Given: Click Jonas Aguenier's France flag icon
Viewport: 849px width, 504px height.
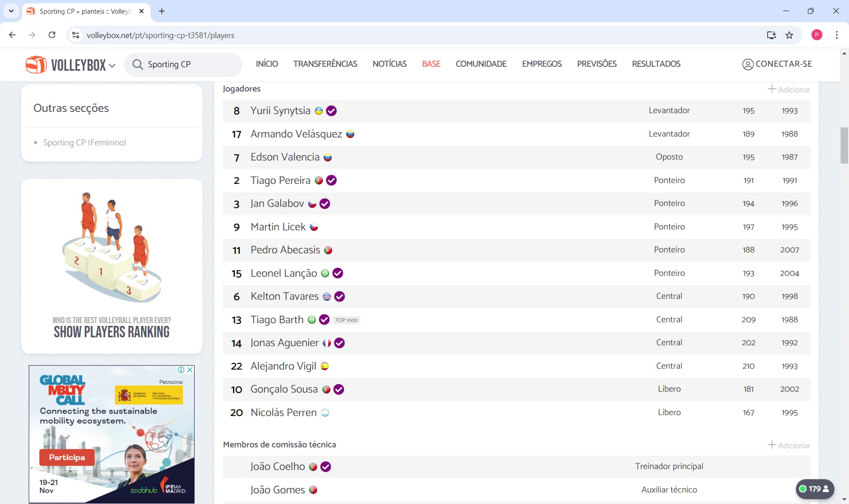Looking at the screenshot, I should 327,343.
